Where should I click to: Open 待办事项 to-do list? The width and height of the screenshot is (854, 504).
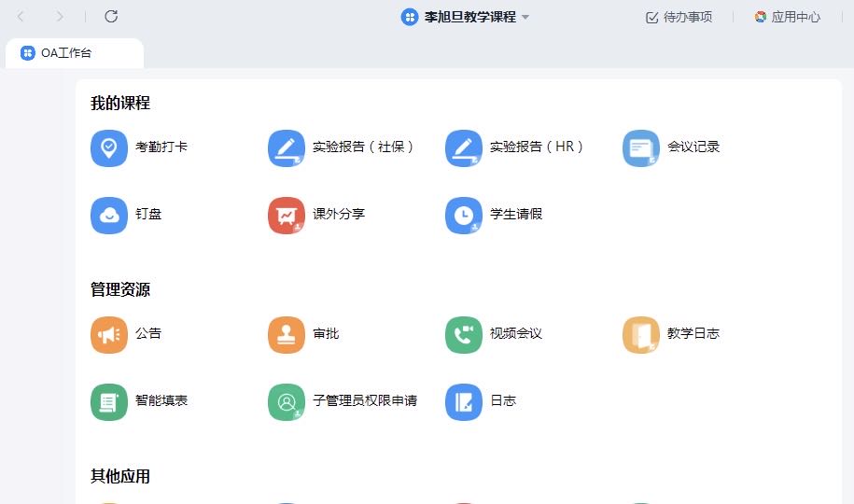click(679, 17)
